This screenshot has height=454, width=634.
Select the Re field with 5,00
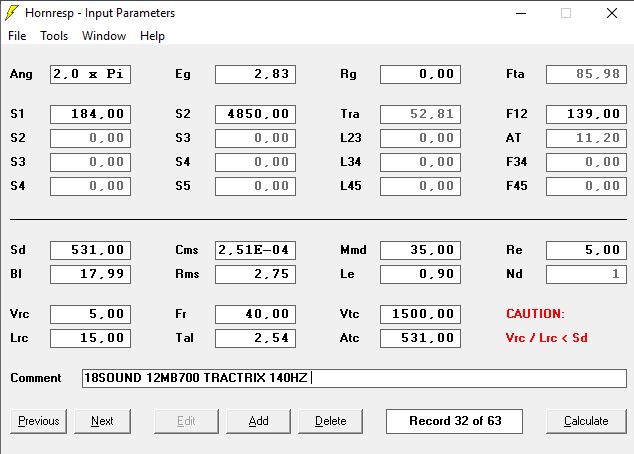coord(586,250)
